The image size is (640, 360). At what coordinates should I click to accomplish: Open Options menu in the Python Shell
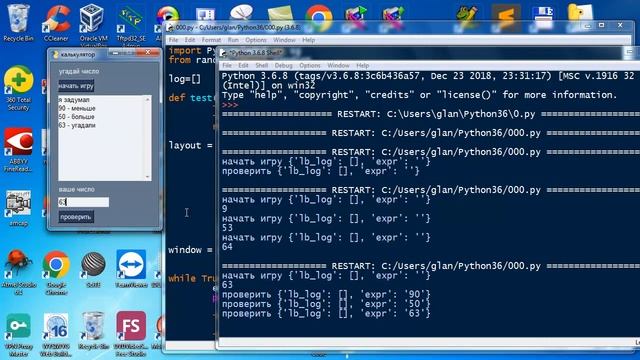coord(310,65)
